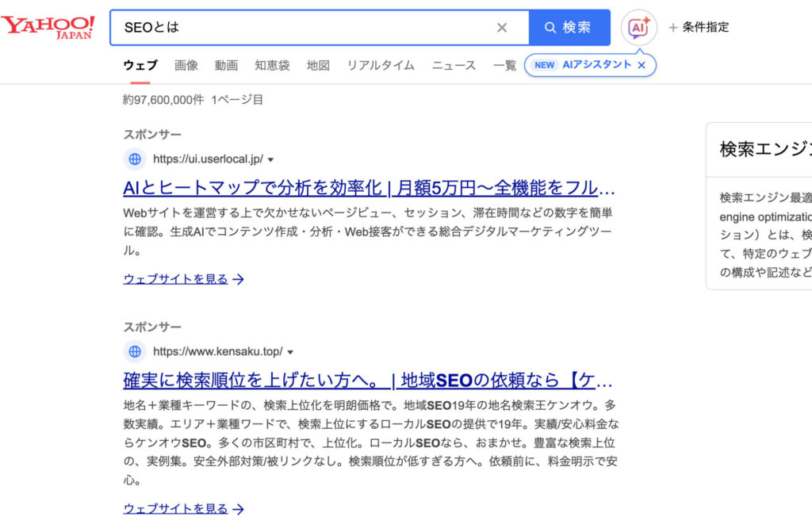The height and width of the screenshot is (532, 812).
Task: Click the https://www.kensaku.top/ URL text
Action: tap(218, 352)
